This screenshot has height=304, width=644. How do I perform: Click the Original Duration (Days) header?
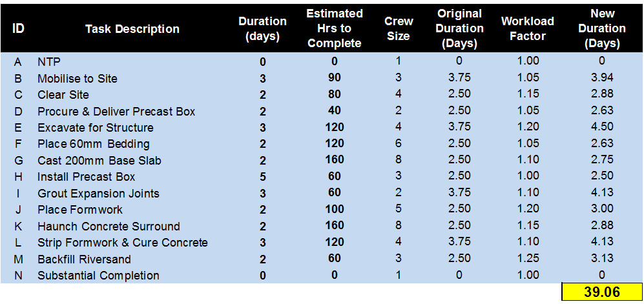coord(459,29)
